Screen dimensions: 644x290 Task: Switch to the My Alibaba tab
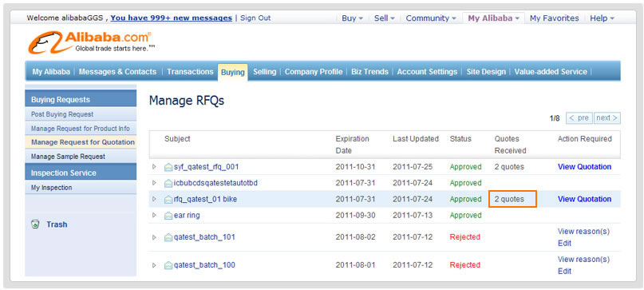coord(51,72)
